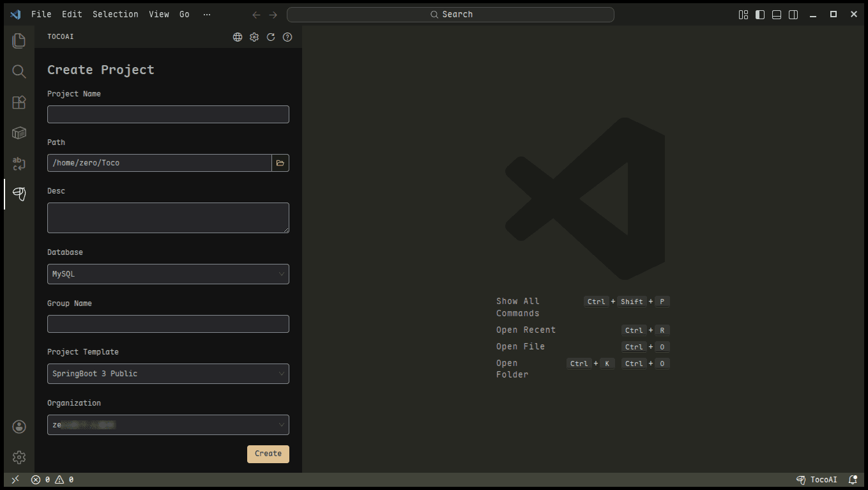Viewport: 868px width, 490px height.
Task: Browse for a Path using the folder button
Action: pos(280,162)
